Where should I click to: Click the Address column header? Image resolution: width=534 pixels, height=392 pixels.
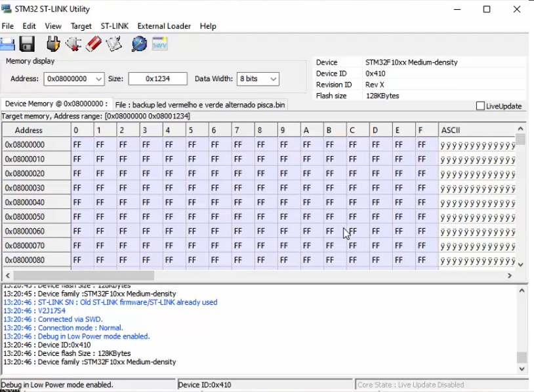37,130
